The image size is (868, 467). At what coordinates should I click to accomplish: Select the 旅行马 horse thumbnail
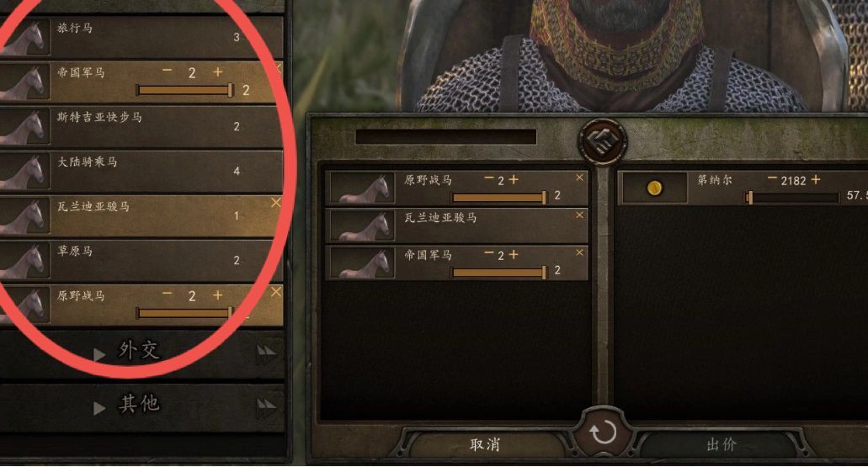[25, 38]
